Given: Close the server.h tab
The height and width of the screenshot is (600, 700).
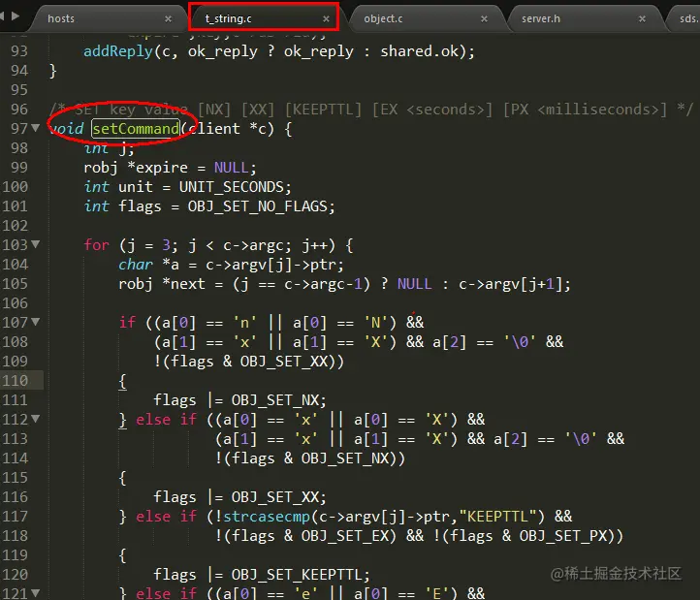Looking at the screenshot, I should coord(642,18).
